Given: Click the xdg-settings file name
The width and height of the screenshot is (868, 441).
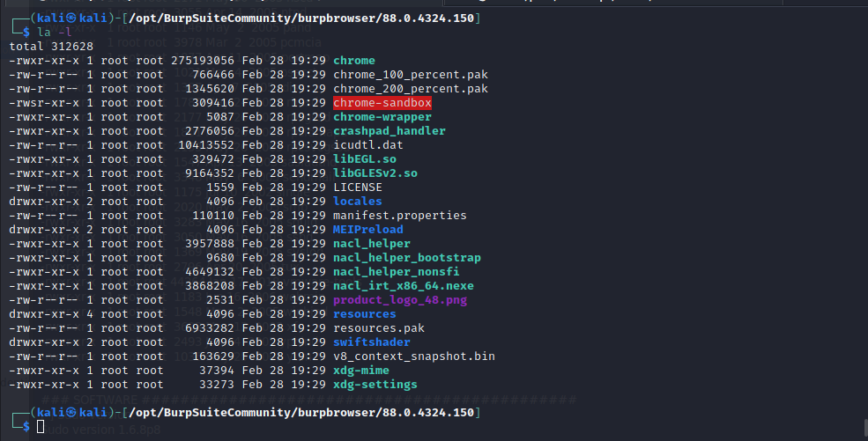Looking at the screenshot, I should click(375, 385).
